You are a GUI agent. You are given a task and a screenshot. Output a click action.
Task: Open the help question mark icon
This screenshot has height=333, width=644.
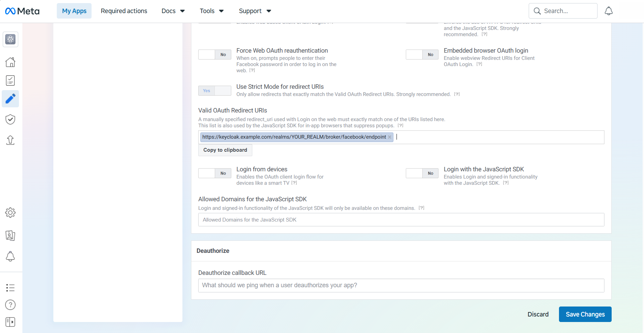click(x=10, y=305)
